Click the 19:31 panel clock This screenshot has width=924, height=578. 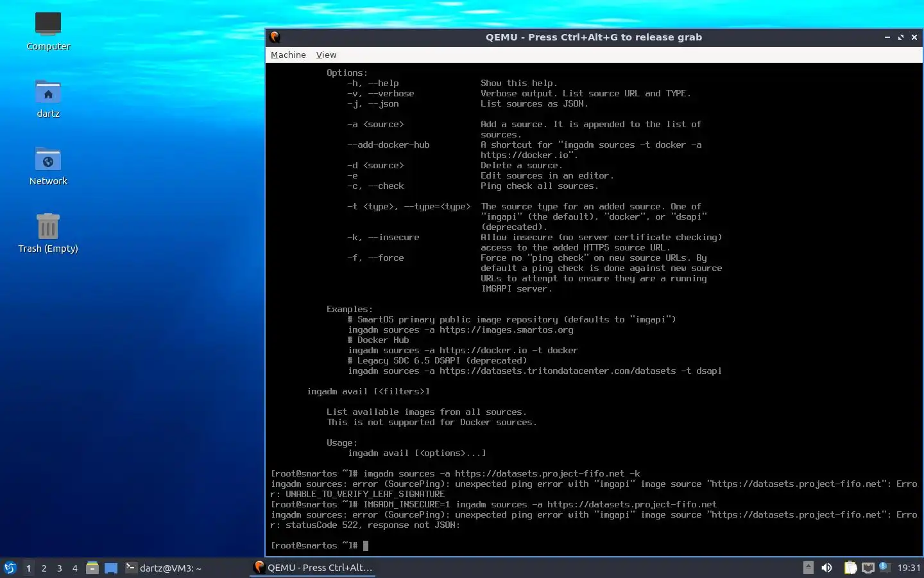[909, 568]
